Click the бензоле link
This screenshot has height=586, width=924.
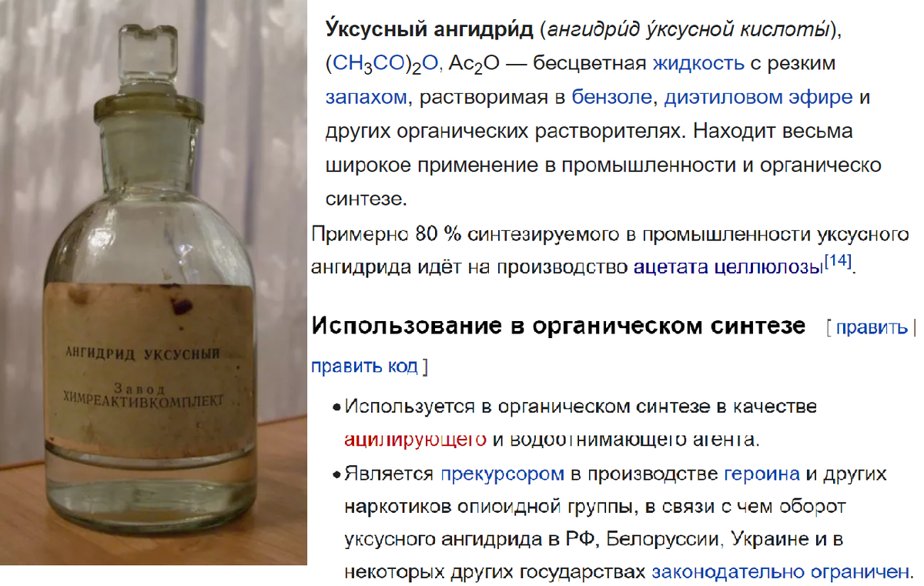(612, 97)
